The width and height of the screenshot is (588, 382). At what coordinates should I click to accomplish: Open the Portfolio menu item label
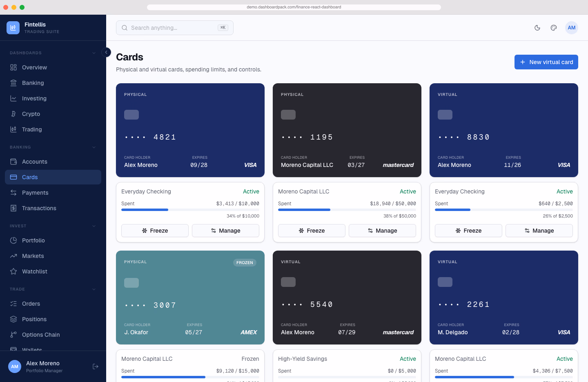(33, 240)
